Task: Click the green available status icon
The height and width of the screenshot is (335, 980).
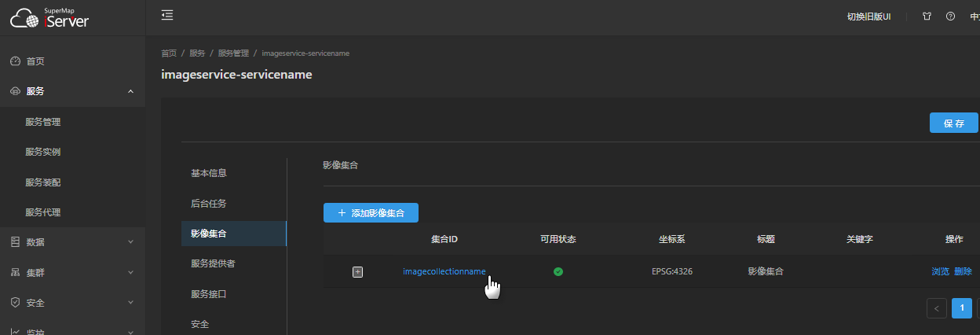Action: tap(558, 272)
